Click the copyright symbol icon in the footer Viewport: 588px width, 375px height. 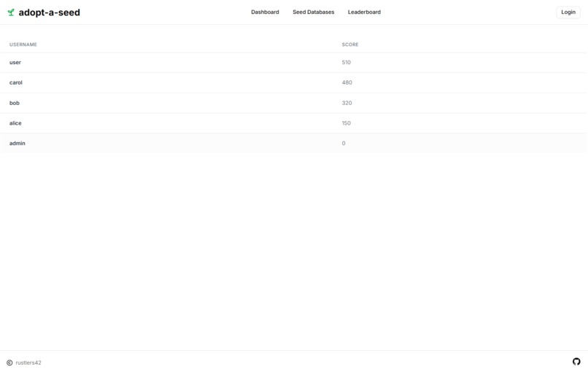pos(9,363)
